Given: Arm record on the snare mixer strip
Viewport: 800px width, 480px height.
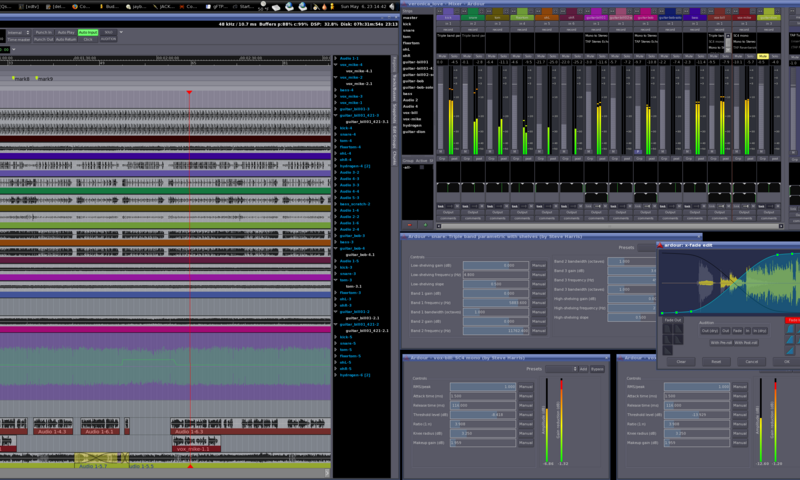Looking at the screenshot, I should 472,30.
